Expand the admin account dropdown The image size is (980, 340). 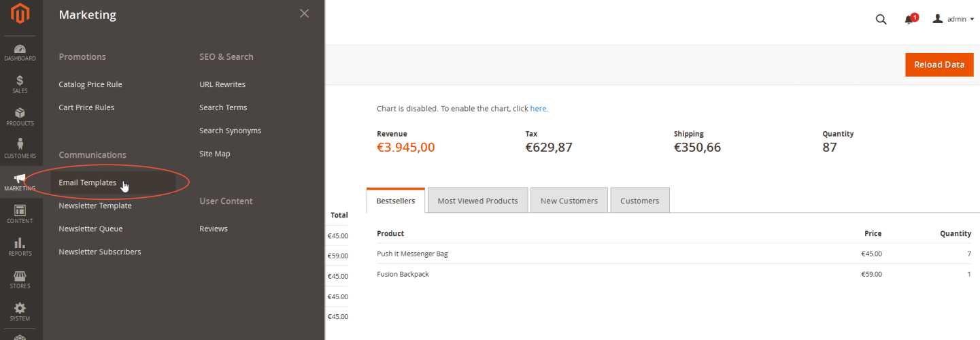click(953, 20)
